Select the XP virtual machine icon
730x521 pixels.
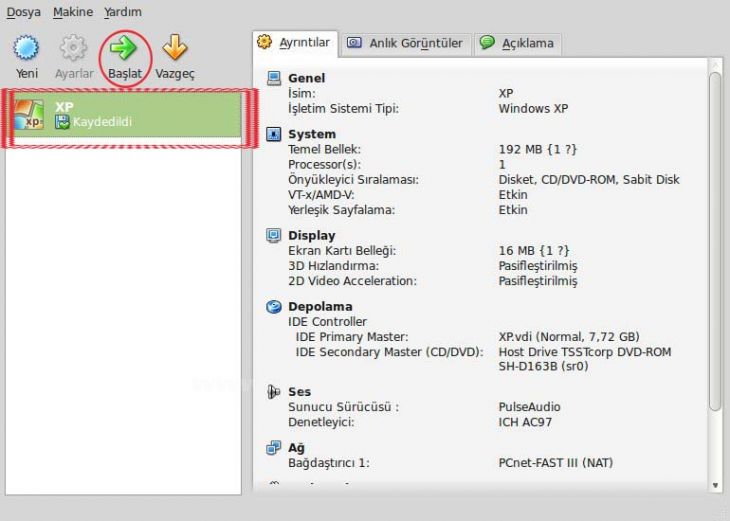pos(29,115)
